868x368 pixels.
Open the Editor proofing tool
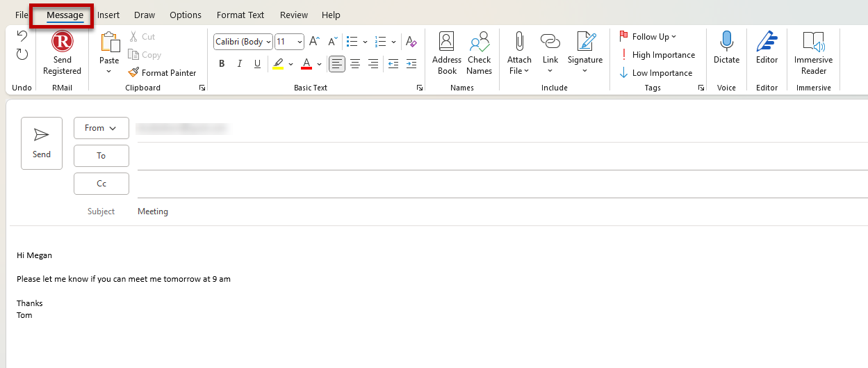[x=767, y=43]
